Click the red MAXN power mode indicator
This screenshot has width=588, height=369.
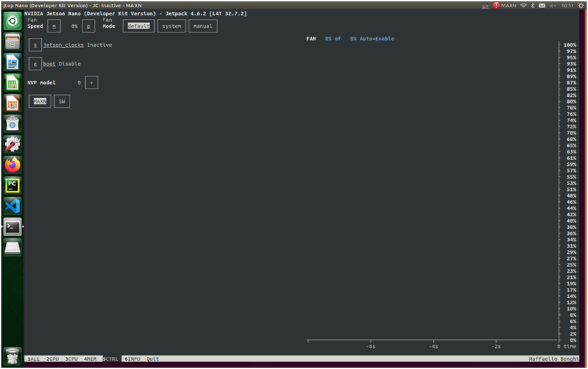(504, 5)
